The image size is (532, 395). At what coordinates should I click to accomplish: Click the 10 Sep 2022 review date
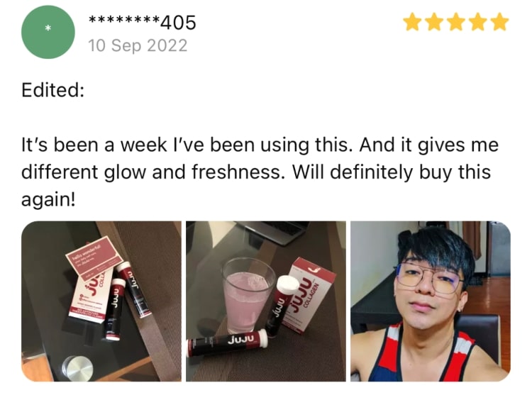click(138, 45)
